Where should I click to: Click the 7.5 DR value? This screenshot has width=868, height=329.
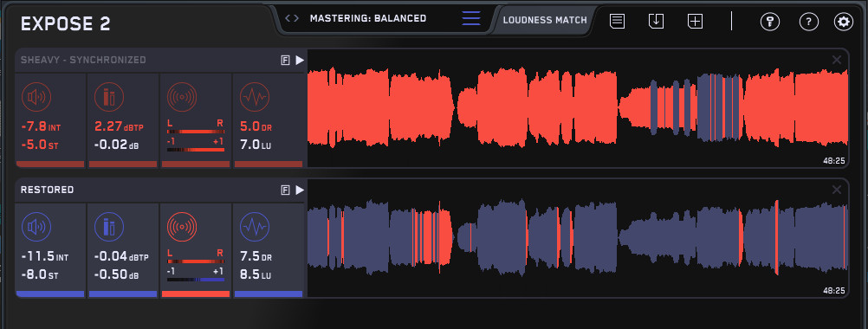pos(256,257)
